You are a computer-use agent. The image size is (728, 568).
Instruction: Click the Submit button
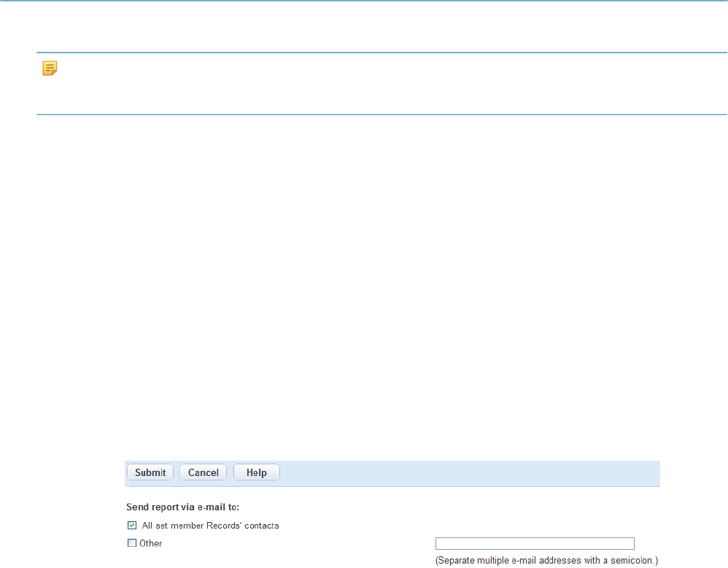pyautogui.click(x=150, y=472)
